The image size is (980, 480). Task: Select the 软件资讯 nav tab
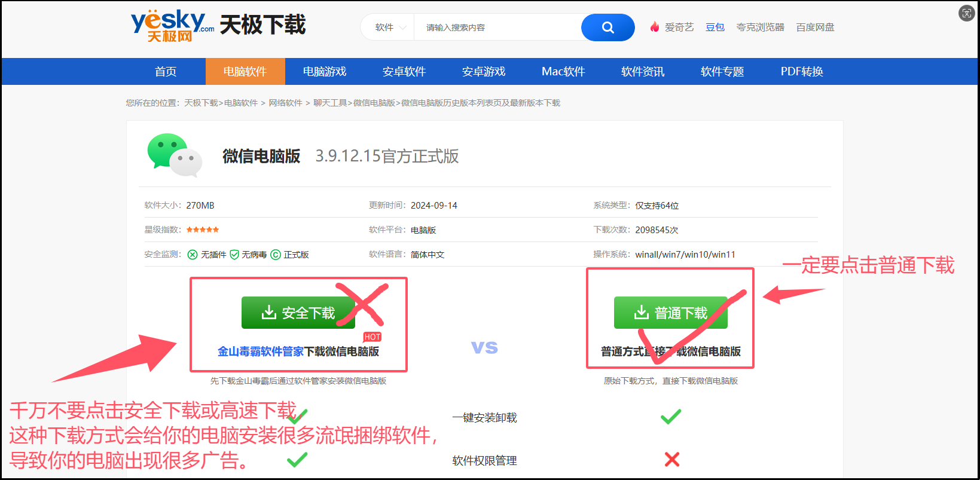pos(643,72)
